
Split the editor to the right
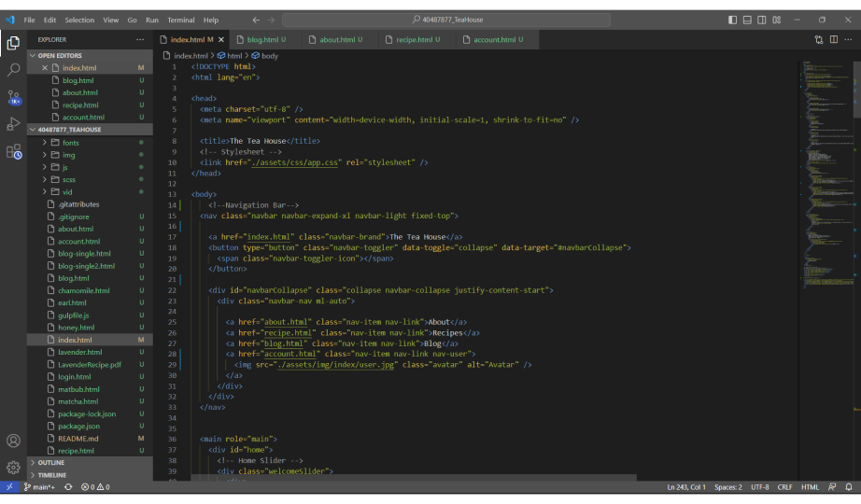click(834, 39)
